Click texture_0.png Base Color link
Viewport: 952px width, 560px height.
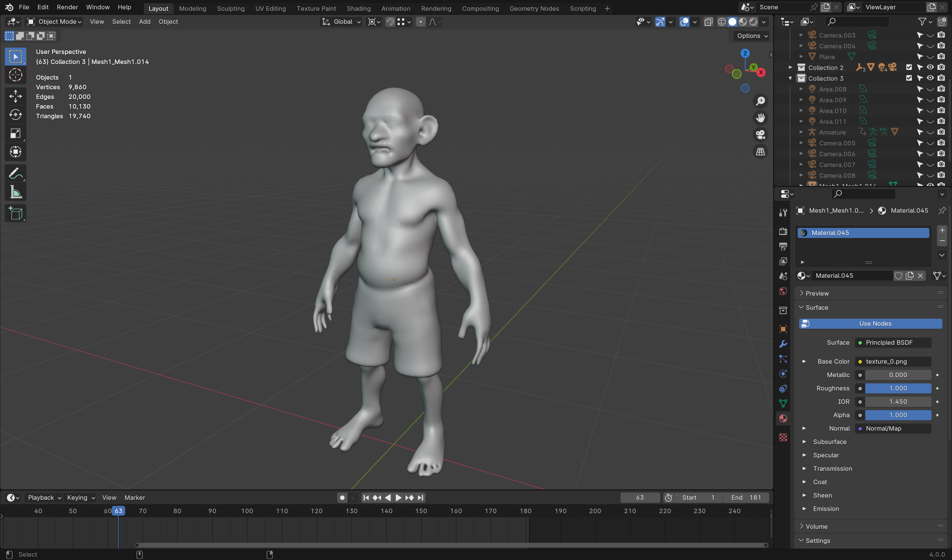click(x=893, y=361)
